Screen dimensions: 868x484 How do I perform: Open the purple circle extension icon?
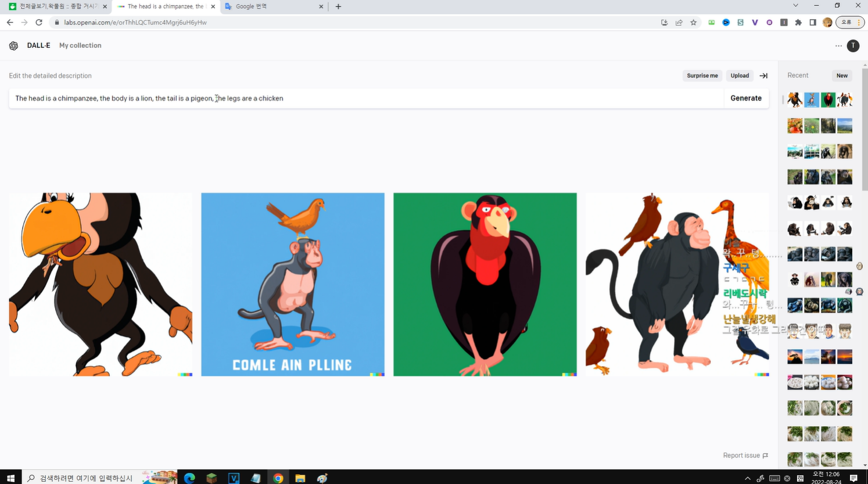pos(769,22)
